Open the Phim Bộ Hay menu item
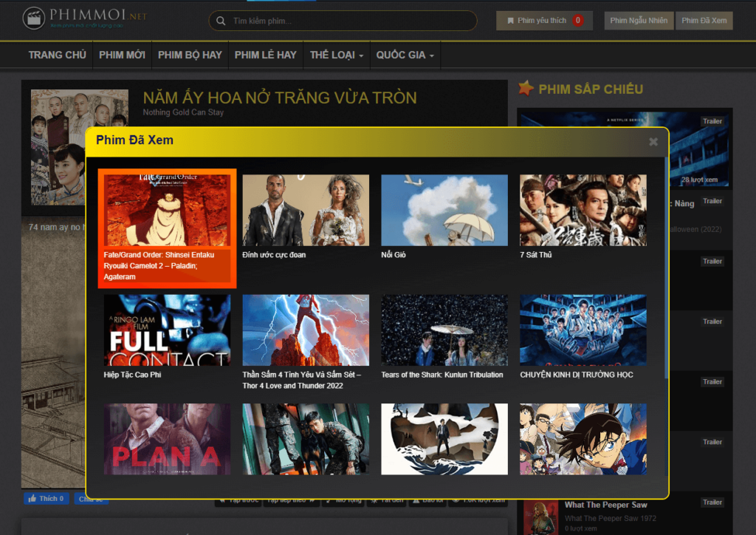The width and height of the screenshot is (756, 535). pos(190,55)
